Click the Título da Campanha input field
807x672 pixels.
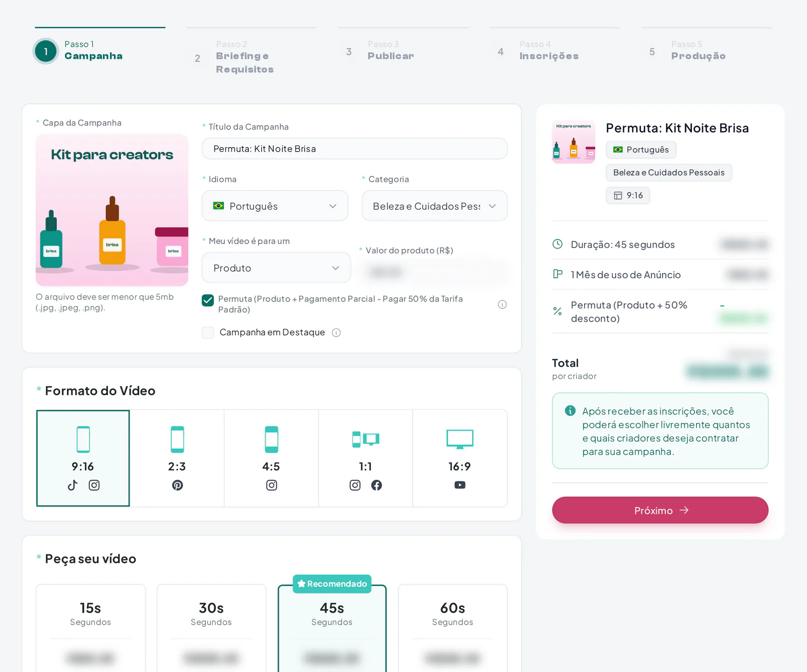click(355, 149)
